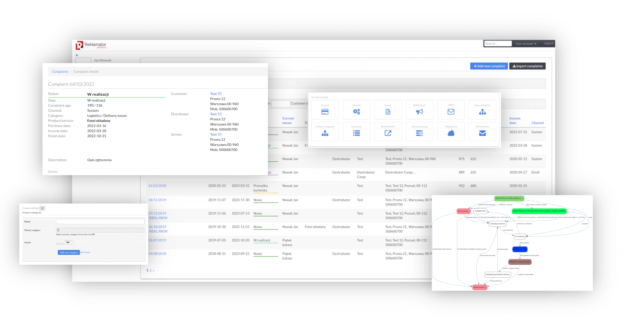Open Issue categories hierarchy icon

pyautogui.click(x=482, y=112)
